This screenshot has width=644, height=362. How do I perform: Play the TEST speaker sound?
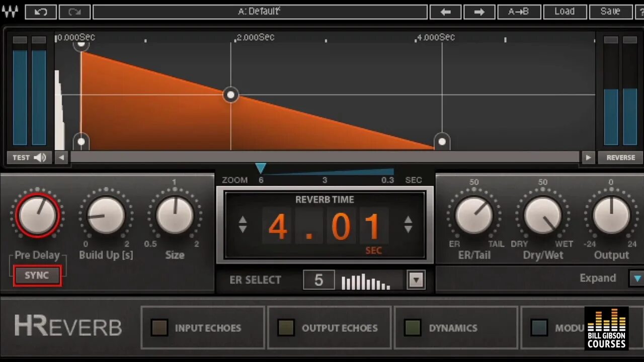pos(29,157)
